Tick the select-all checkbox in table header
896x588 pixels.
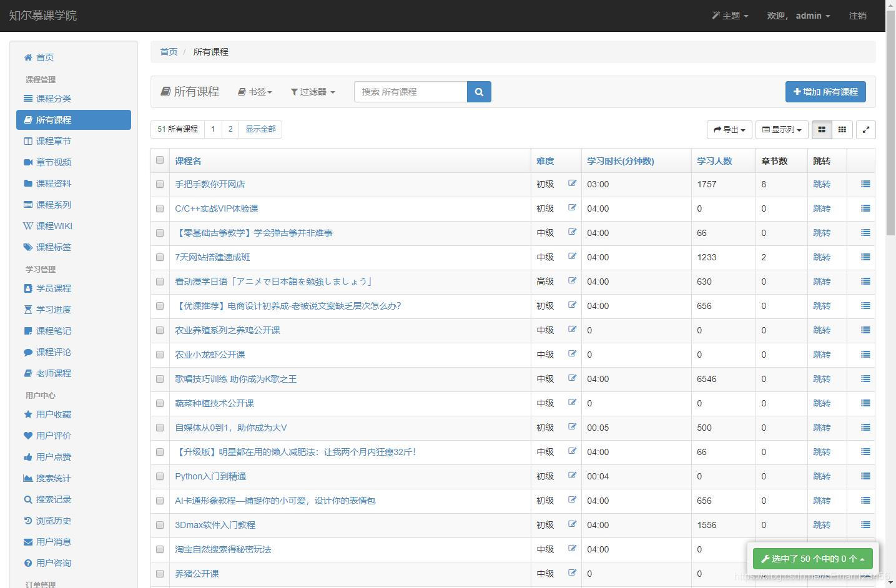(160, 160)
